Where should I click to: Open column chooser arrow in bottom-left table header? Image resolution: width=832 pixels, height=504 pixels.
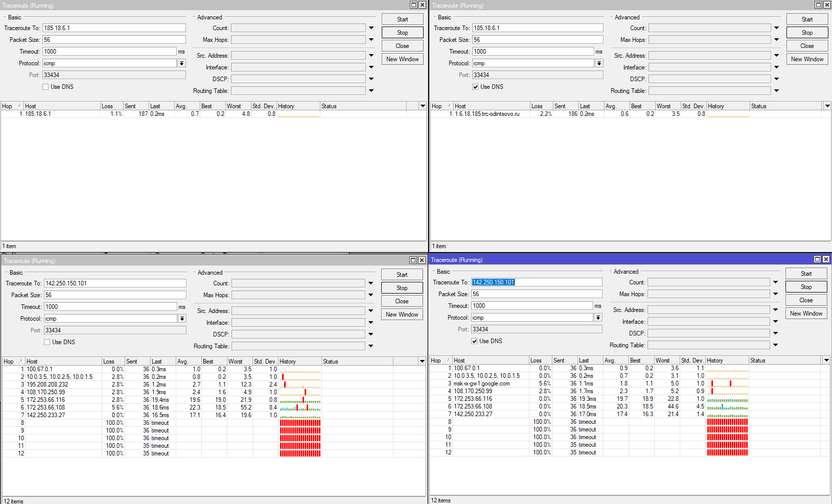pos(422,362)
